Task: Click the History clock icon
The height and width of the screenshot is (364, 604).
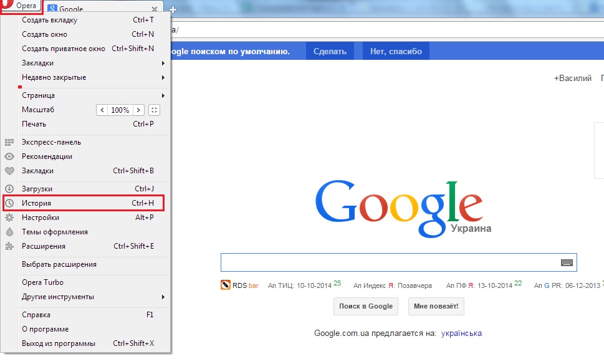Action: (9, 203)
